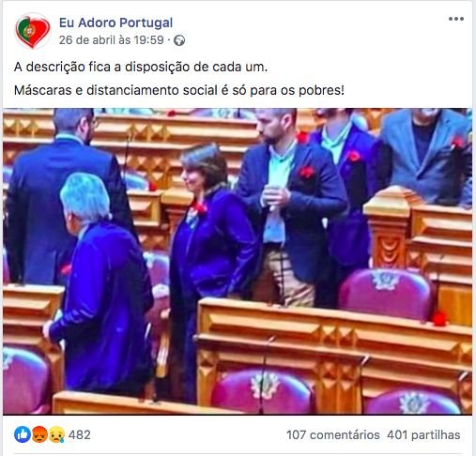This screenshot has height=456, width=476.
Task: Click the line "A descrição fica a disposição"
Action: pyautogui.click(x=141, y=67)
